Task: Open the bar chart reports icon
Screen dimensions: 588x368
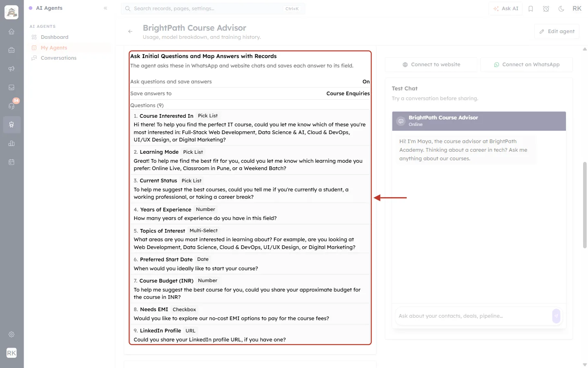Action: tap(11, 144)
